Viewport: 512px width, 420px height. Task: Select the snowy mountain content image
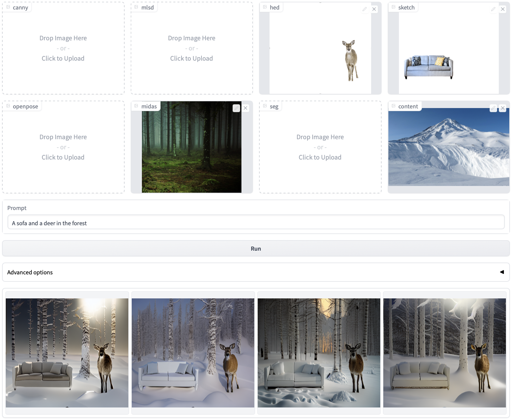pos(449,147)
